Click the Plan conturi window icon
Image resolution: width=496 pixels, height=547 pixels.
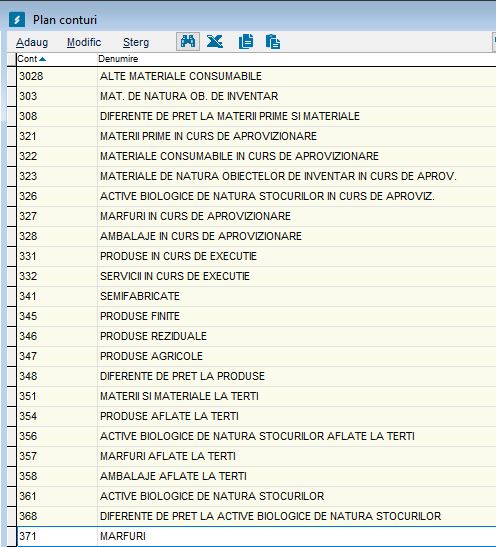click(17, 20)
